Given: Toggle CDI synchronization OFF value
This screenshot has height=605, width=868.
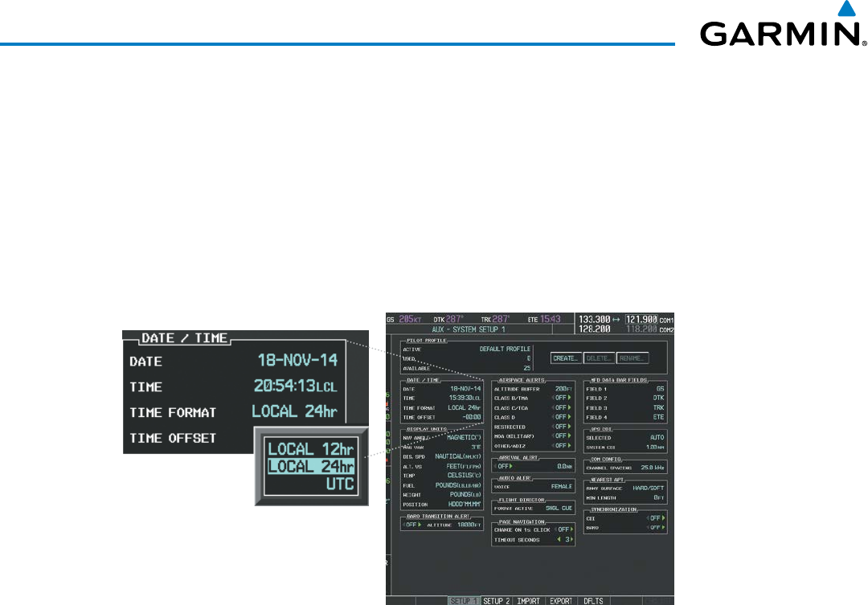Looking at the screenshot, I should 656,518.
